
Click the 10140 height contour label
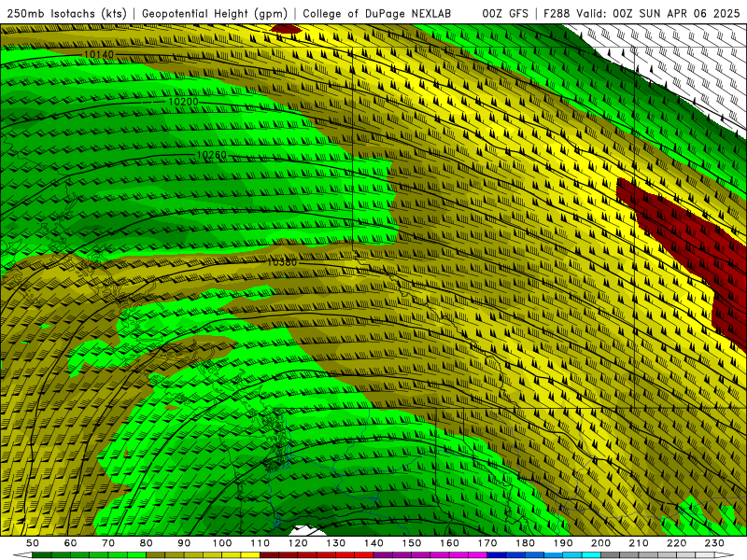[99, 55]
